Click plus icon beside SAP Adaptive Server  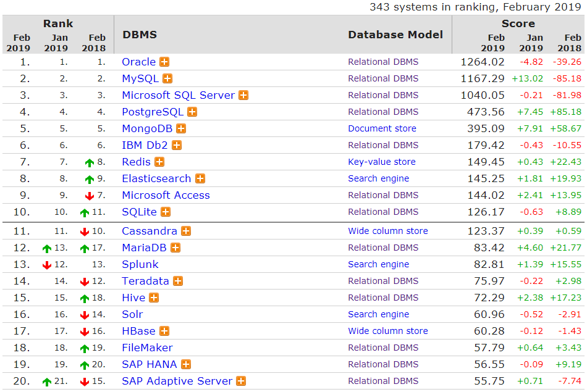(241, 381)
